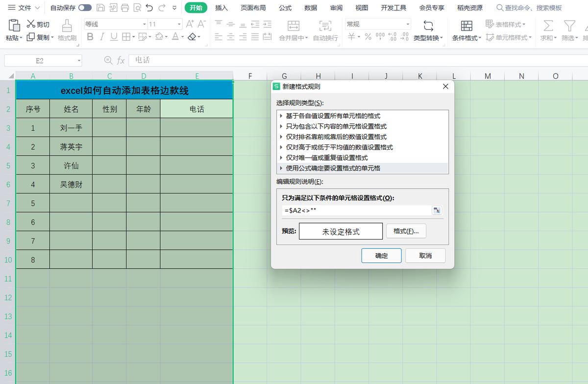Toggle the 自动保存 autosave switch
The width and height of the screenshot is (588, 384).
pos(83,8)
